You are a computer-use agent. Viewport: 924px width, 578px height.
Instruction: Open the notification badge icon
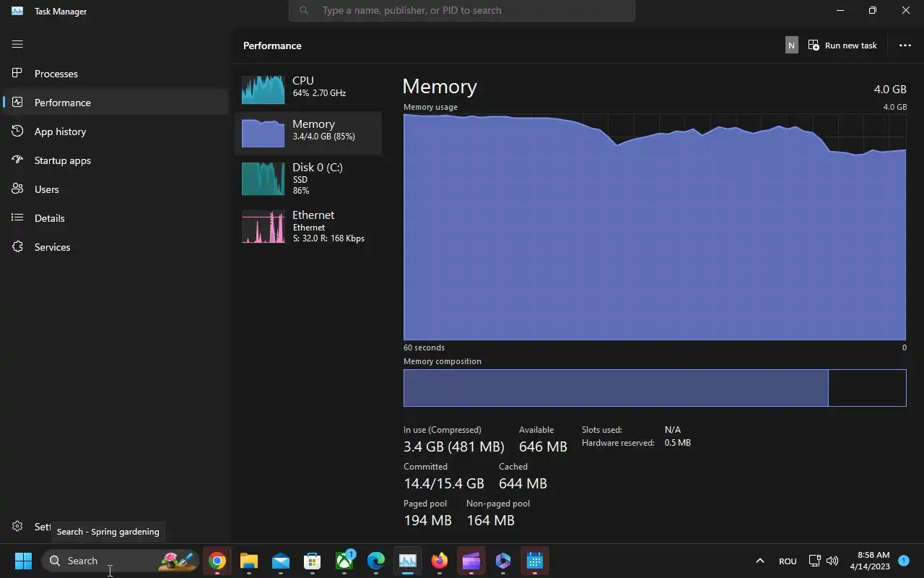pyautogui.click(x=903, y=561)
